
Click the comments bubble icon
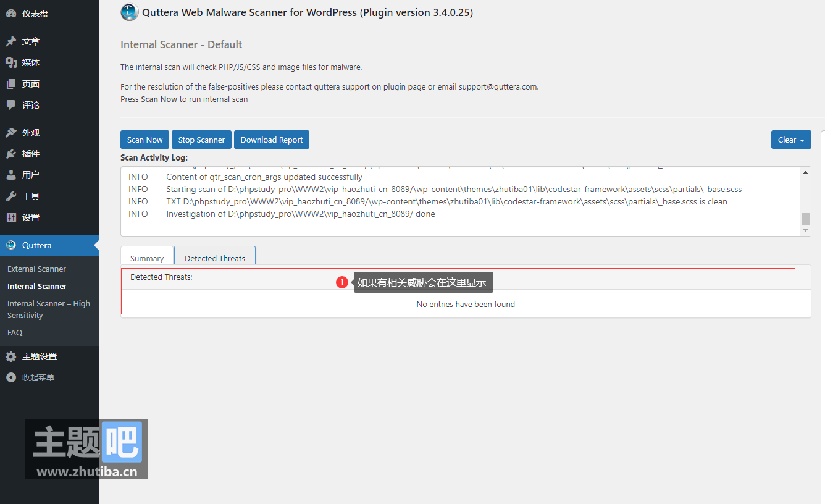[x=11, y=105]
